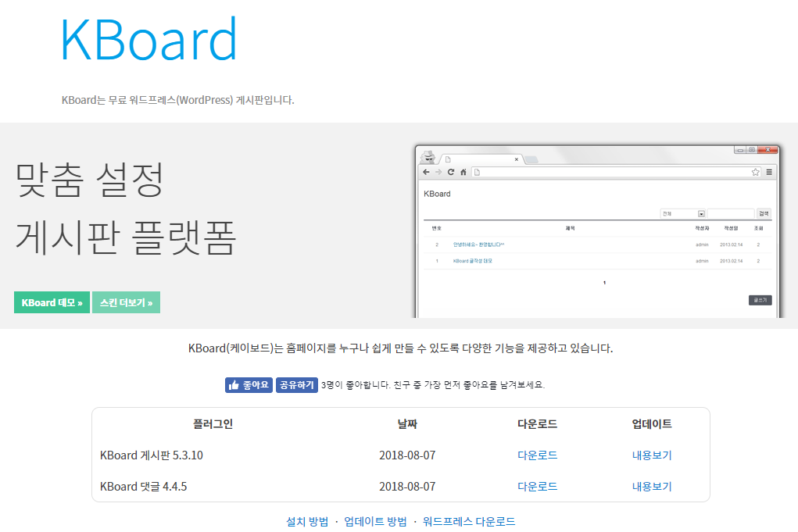The image size is (798, 532).
Task: Open the 워드프레스 다운로드 link
Action: point(469,522)
